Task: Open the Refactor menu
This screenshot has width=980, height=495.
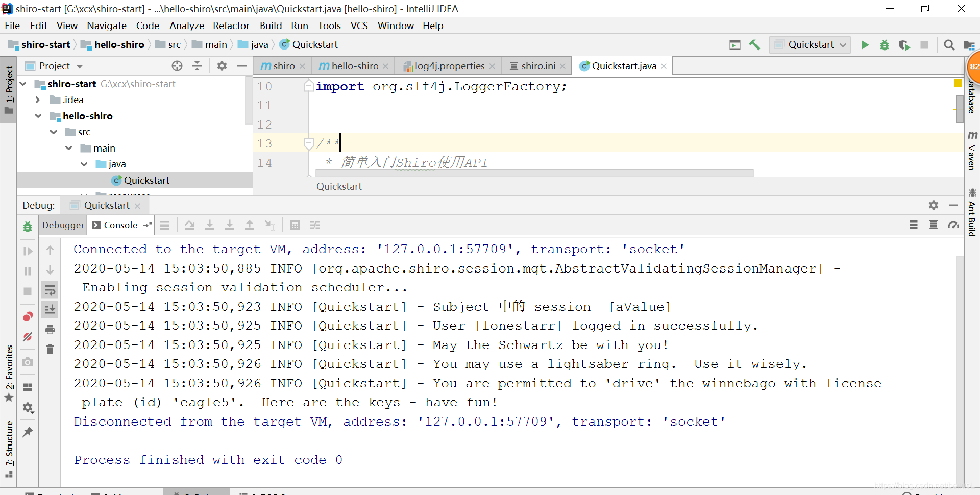Action: [231, 26]
